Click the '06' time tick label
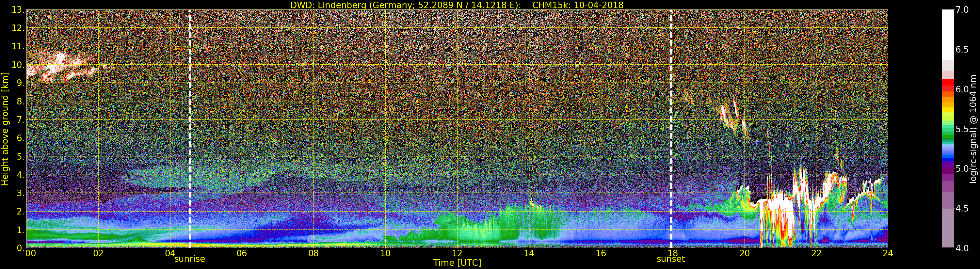Viewport: 980px width, 269px height. tap(242, 253)
